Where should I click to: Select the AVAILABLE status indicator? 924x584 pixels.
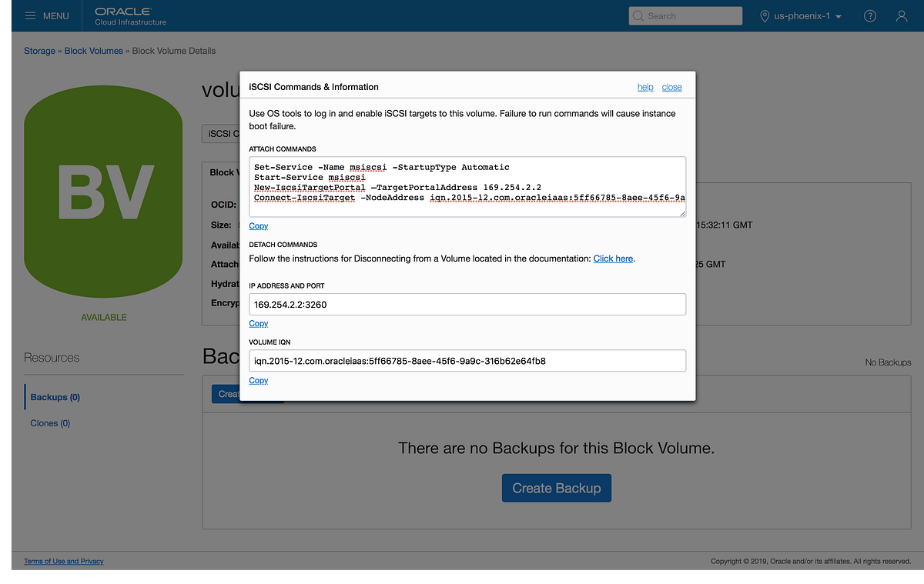103,317
